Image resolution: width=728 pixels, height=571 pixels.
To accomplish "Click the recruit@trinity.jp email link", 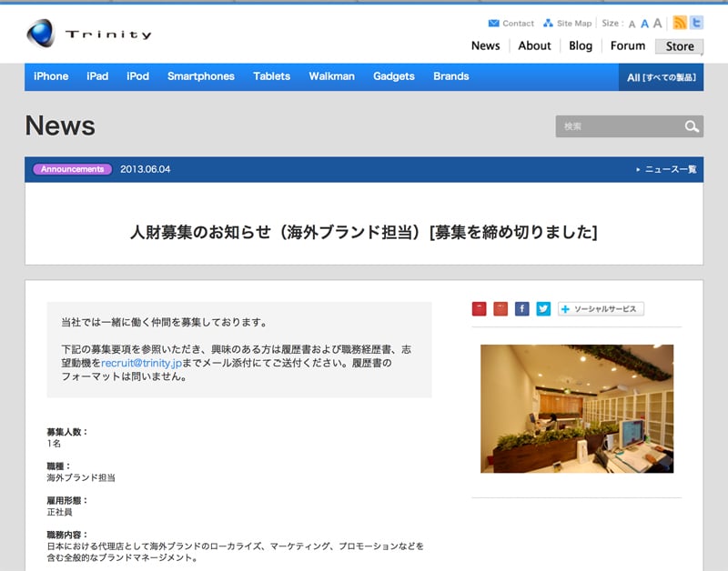I will pyautogui.click(x=142, y=363).
